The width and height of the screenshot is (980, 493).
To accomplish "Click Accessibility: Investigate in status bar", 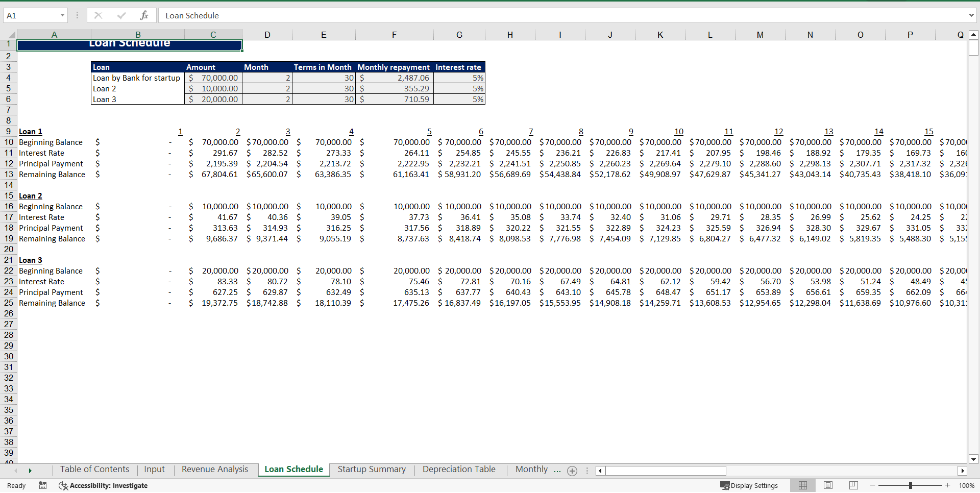I will point(103,485).
